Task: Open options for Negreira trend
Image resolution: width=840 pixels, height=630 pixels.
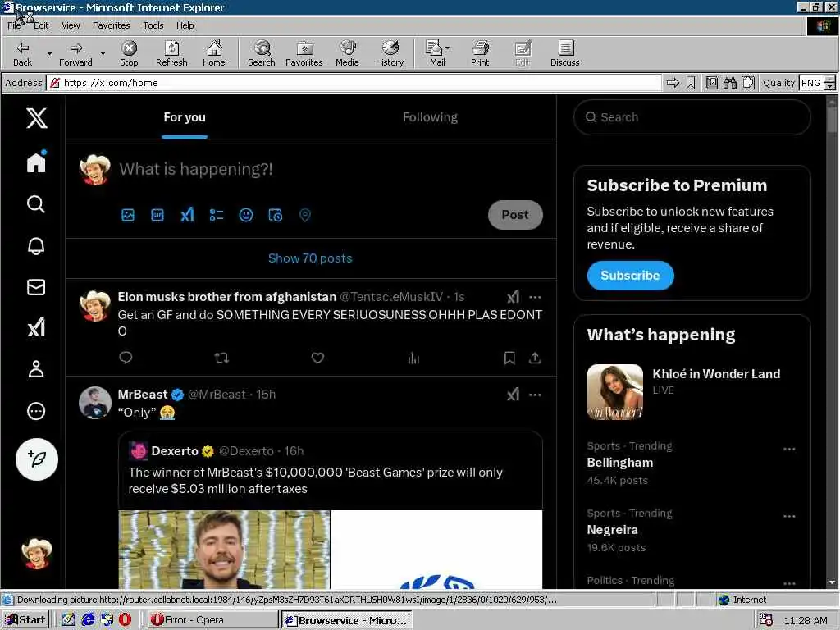Action: pos(789,517)
